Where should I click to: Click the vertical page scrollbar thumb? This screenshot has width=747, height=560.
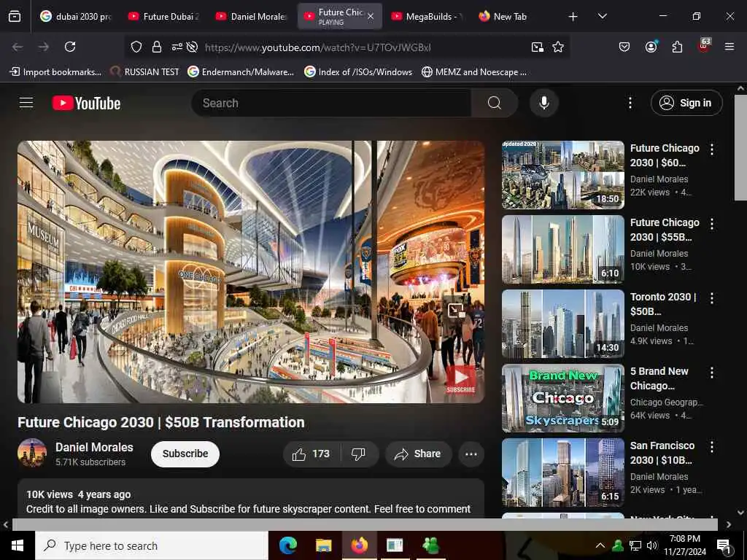tap(740, 147)
